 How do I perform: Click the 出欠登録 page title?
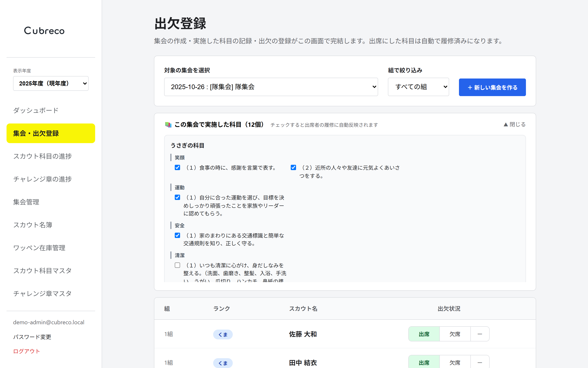pyautogui.click(x=180, y=23)
